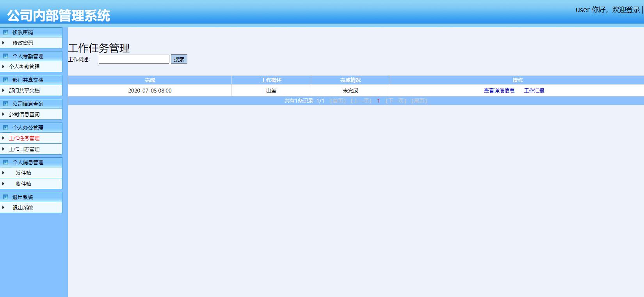Go to 首页 in the pagination bar
Viewport: 644px width, 297px height.
coord(338,101)
